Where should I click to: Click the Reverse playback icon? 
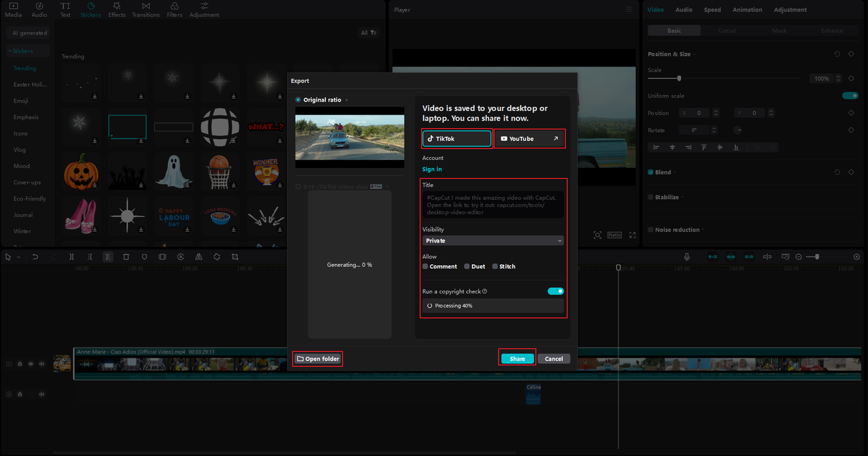[x=180, y=257]
